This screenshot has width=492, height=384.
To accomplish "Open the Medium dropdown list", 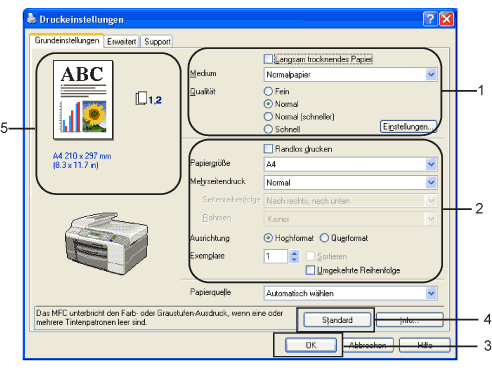I will [431, 74].
